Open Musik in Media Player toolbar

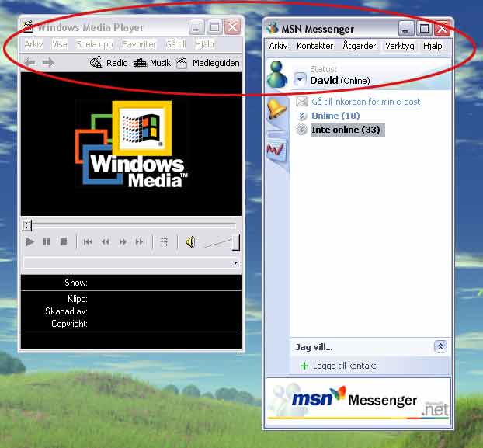tap(152, 63)
